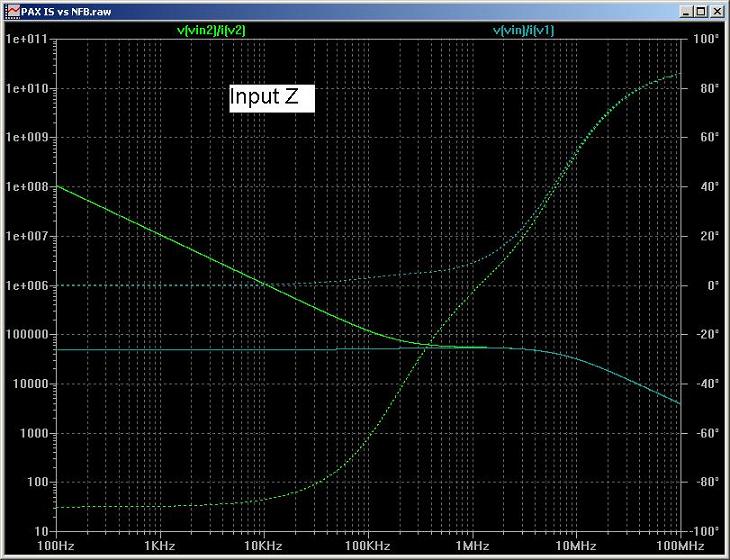Click the 40° phase axis label
The image size is (730, 560).
coord(710,187)
